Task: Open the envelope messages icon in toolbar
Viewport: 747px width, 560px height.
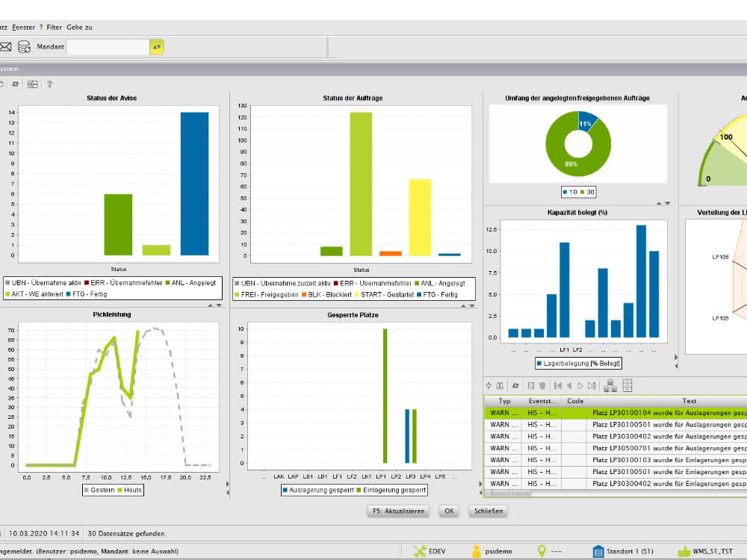Action: tap(5, 46)
